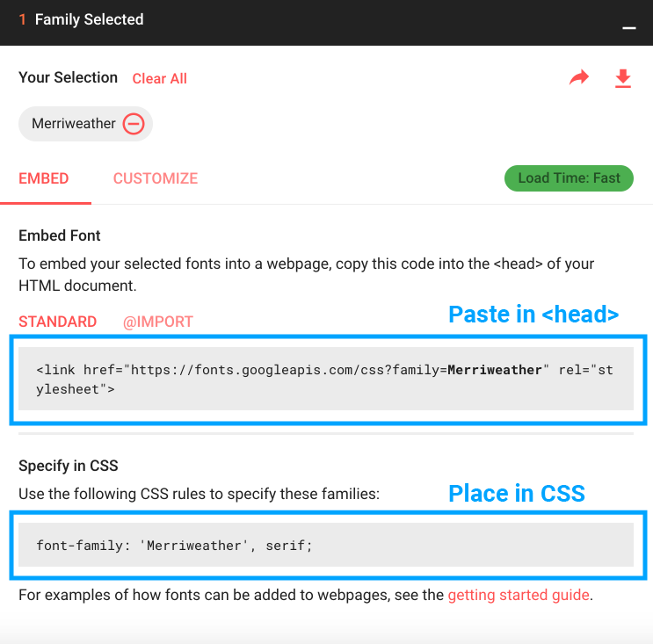653x644 pixels.
Task: Collapse the selection drawer with the minimize bar
Action: tap(629, 28)
